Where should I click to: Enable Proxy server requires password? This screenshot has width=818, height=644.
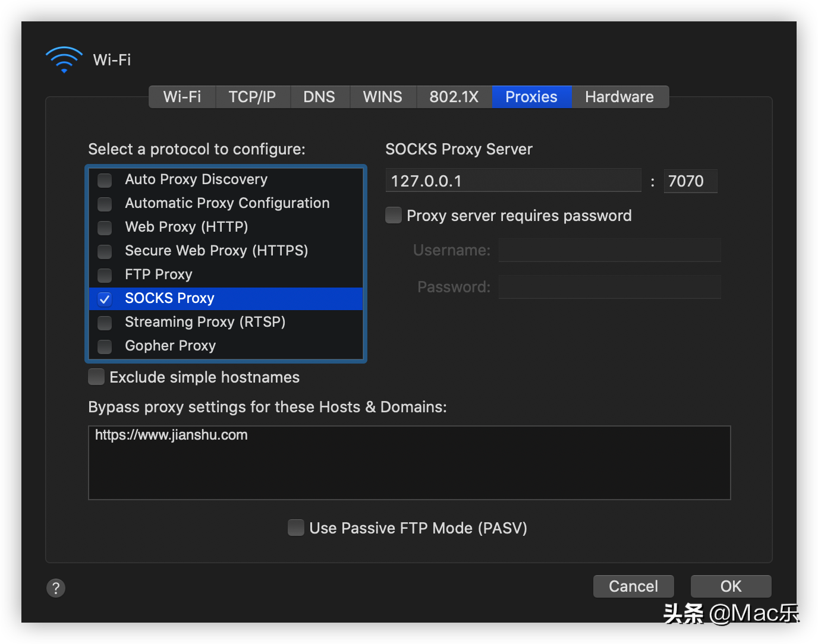point(394,215)
